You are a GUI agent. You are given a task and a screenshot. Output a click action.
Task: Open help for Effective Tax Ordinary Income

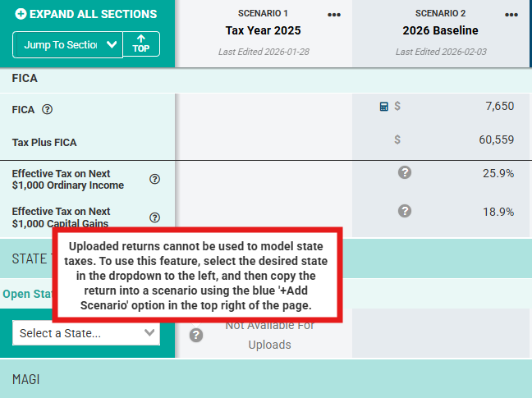(154, 179)
